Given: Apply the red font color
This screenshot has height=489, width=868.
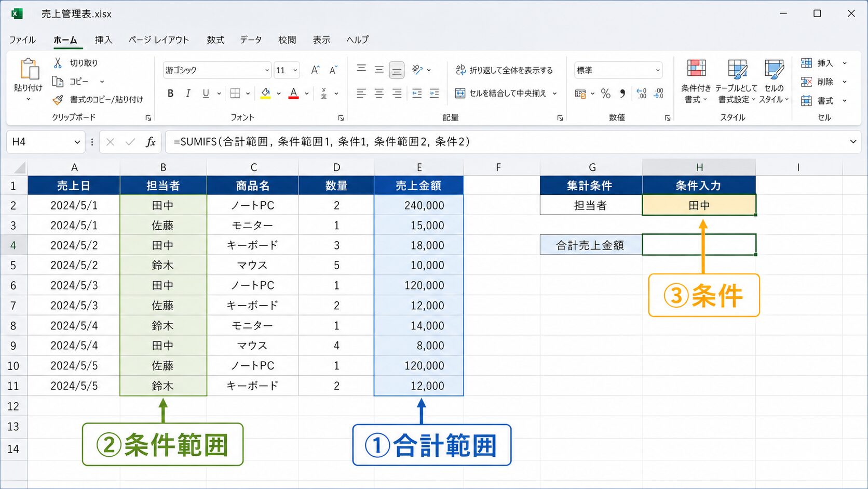Looking at the screenshot, I should tap(293, 94).
